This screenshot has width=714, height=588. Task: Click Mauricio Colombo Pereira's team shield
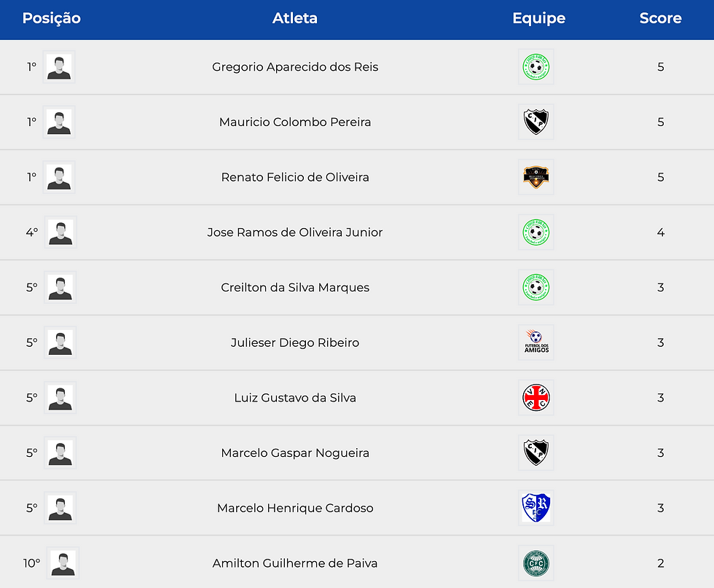point(535,122)
